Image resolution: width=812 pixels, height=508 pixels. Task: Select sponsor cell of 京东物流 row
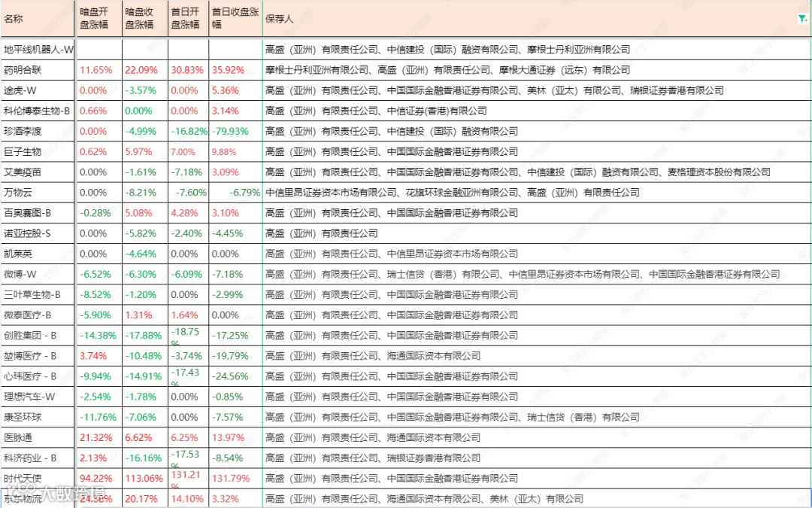click(x=537, y=499)
